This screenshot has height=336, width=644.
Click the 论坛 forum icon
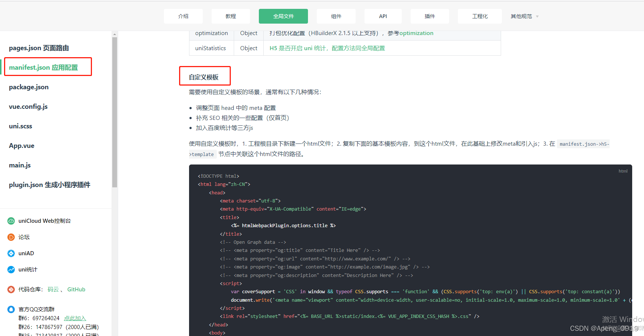11,237
